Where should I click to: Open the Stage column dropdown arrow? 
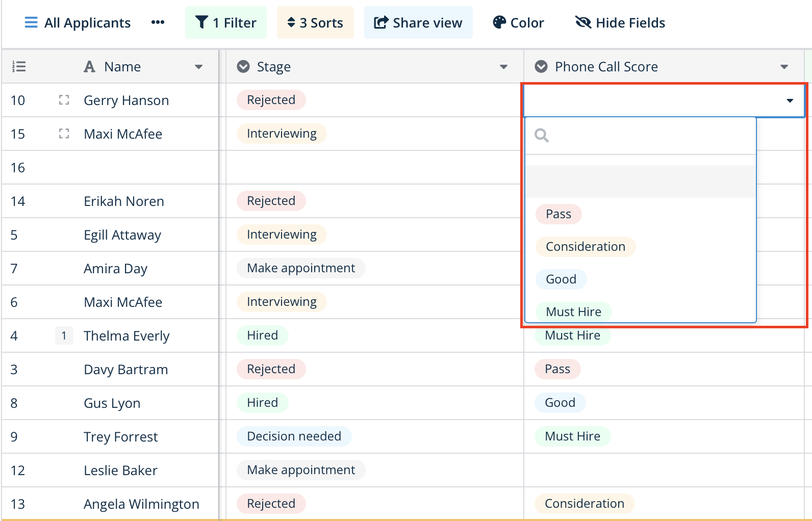tap(503, 67)
